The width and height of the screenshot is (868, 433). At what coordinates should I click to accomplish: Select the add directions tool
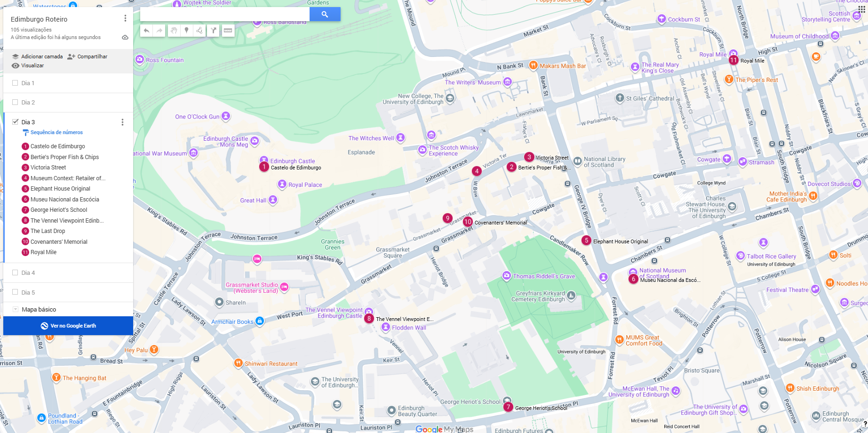(214, 31)
